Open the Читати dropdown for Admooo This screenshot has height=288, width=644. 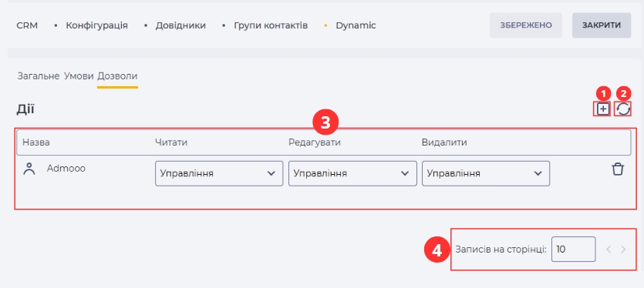(219, 173)
